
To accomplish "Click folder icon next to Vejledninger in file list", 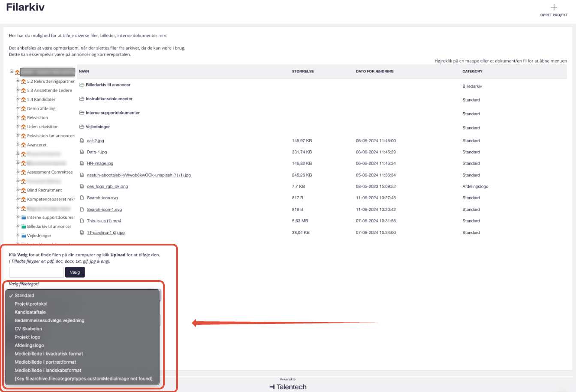I will [82, 127].
